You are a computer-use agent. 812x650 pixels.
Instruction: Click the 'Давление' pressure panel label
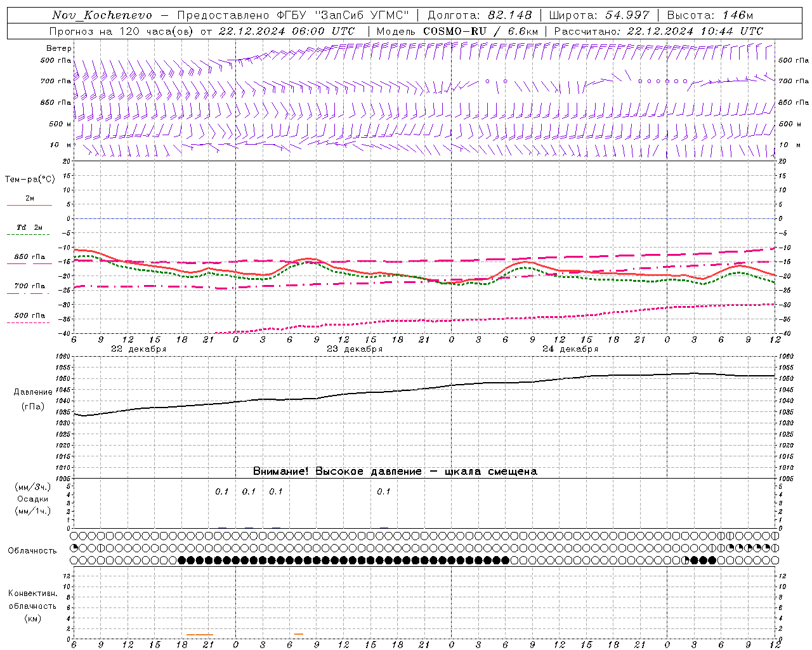point(33,392)
